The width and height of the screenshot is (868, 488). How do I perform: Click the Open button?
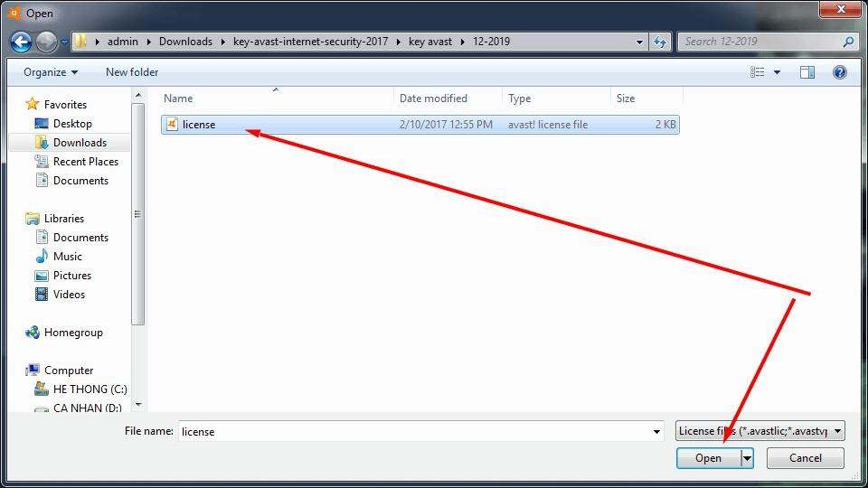pos(709,458)
